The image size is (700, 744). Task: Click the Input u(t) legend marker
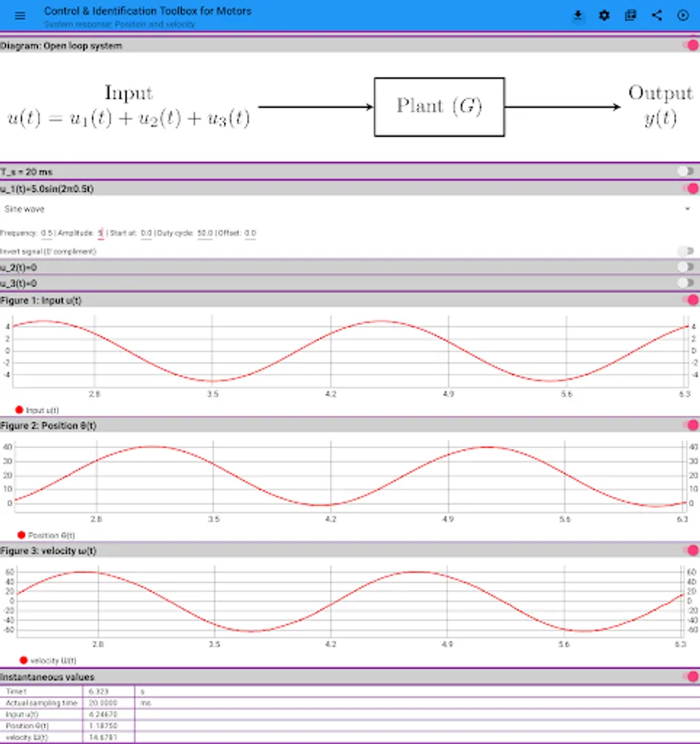19,409
